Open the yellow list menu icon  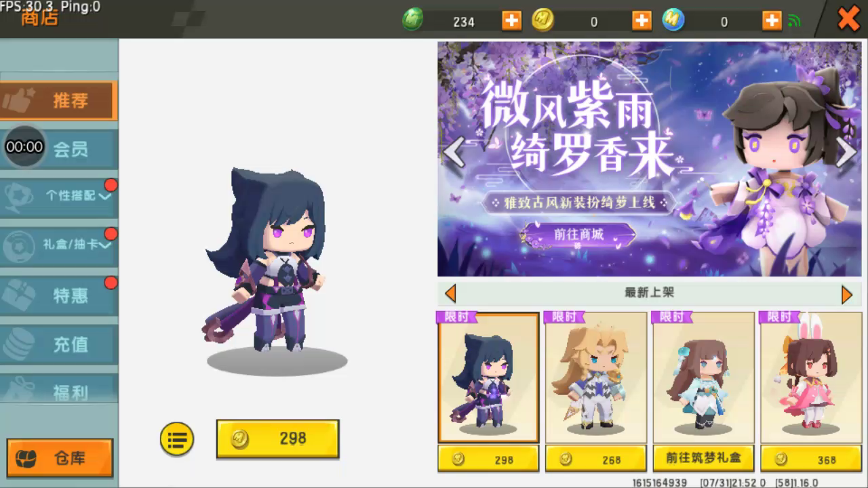coord(177,439)
